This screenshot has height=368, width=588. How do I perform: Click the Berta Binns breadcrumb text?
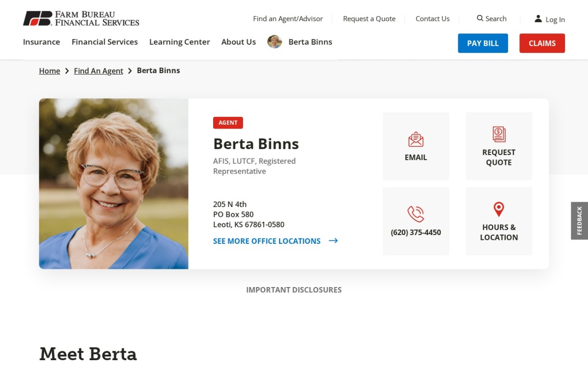point(158,70)
